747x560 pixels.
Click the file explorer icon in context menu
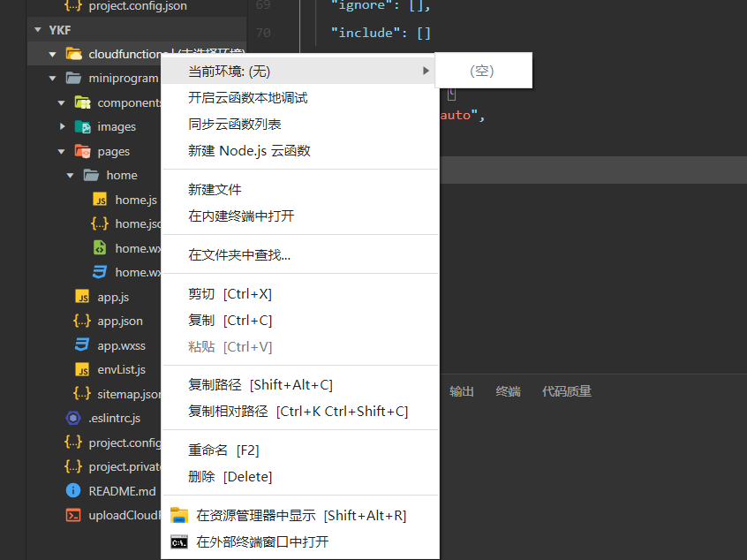click(x=179, y=515)
